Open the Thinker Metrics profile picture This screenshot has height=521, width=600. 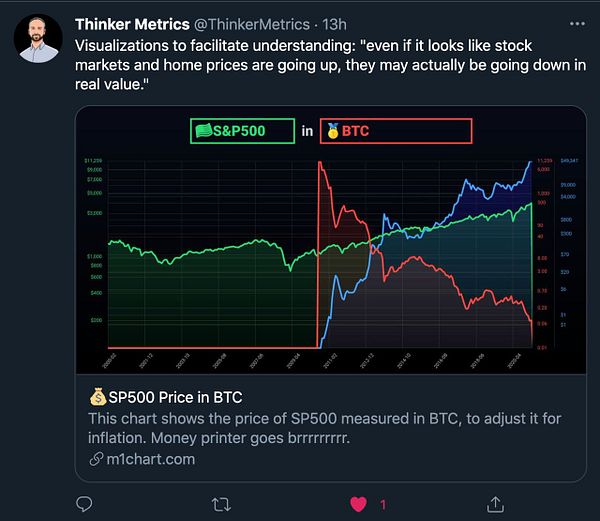(x=37, y=40)
